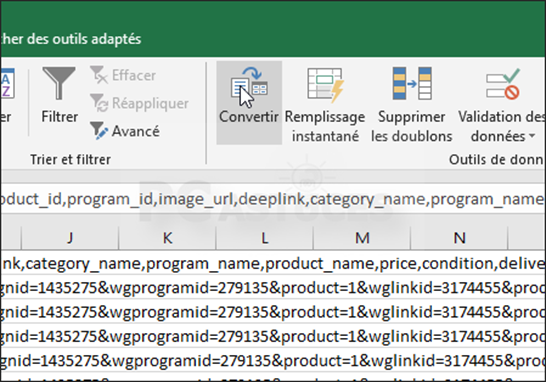Select column K header
Image resolution: width=546 pixels, height=382 pixels.
167,238
